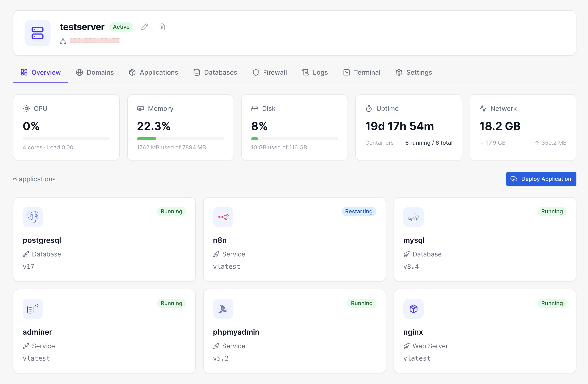The width and height of the screenshot is (588, 384).
Task: Switch to the Terminal tab
Action: tap(361, 72)
